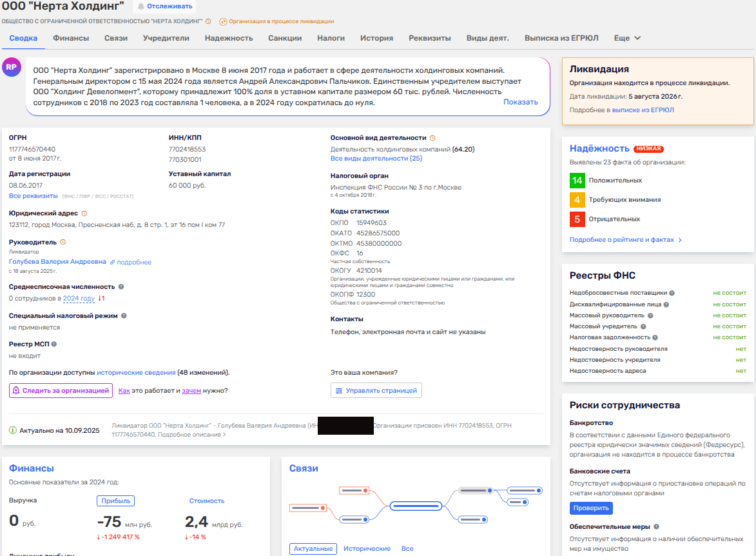
Task: Click the history clock icon beside Юридический адрес
Action: pos(84,213)
